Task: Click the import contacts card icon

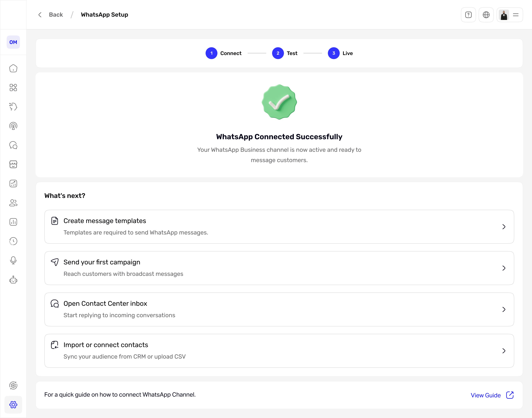Action: coord(55,345)
